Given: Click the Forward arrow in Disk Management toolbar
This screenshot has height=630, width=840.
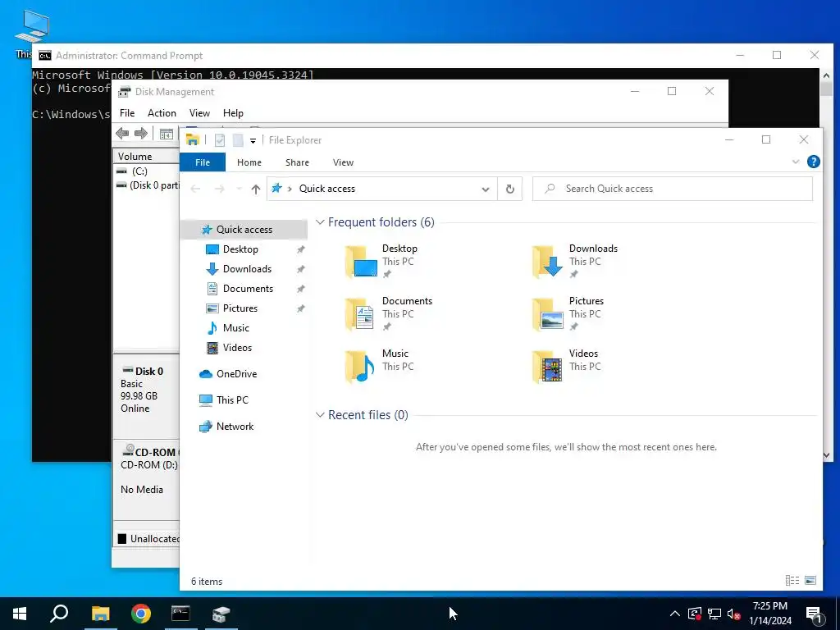Looking at the screenshot, I should tap(141, 134).
